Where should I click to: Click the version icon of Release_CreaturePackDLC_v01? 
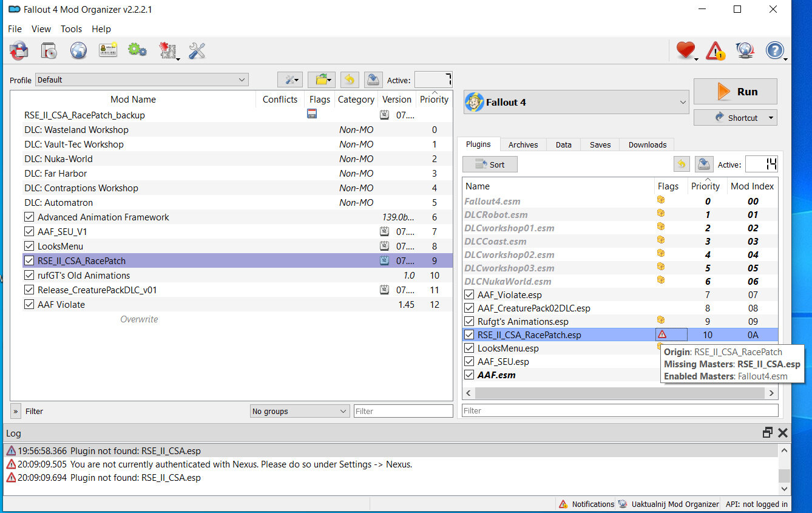click(384, 290)
